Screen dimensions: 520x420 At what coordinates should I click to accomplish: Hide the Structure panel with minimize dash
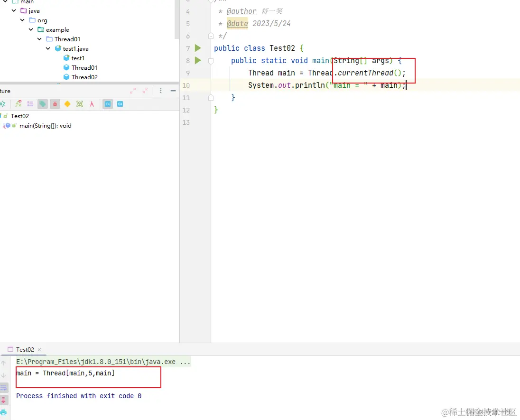click(173, 91)
